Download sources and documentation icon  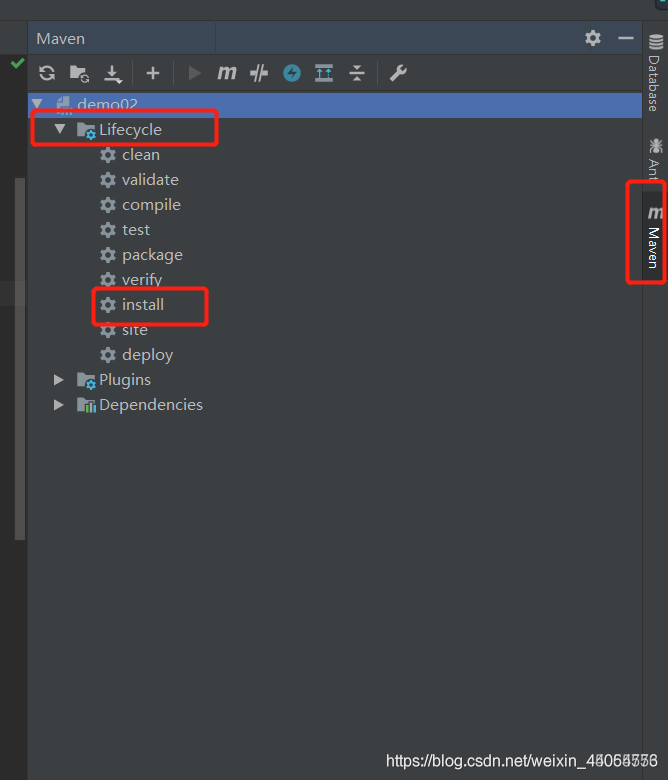pyautogui.click(x=113, y=74)
